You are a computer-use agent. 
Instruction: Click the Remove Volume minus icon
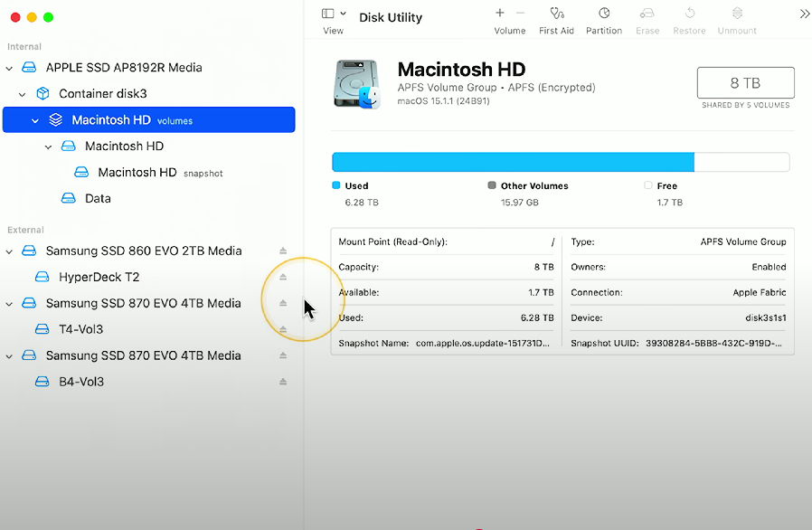tap(521, 13)
